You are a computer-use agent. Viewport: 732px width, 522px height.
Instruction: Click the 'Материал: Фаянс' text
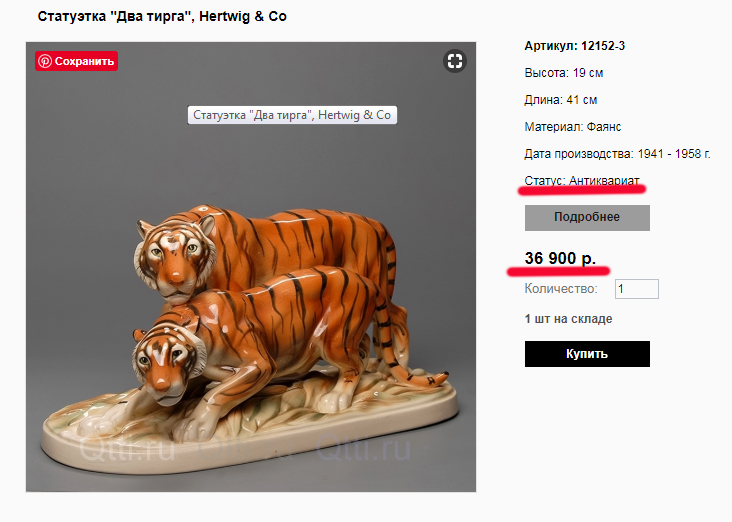(573, 127)
